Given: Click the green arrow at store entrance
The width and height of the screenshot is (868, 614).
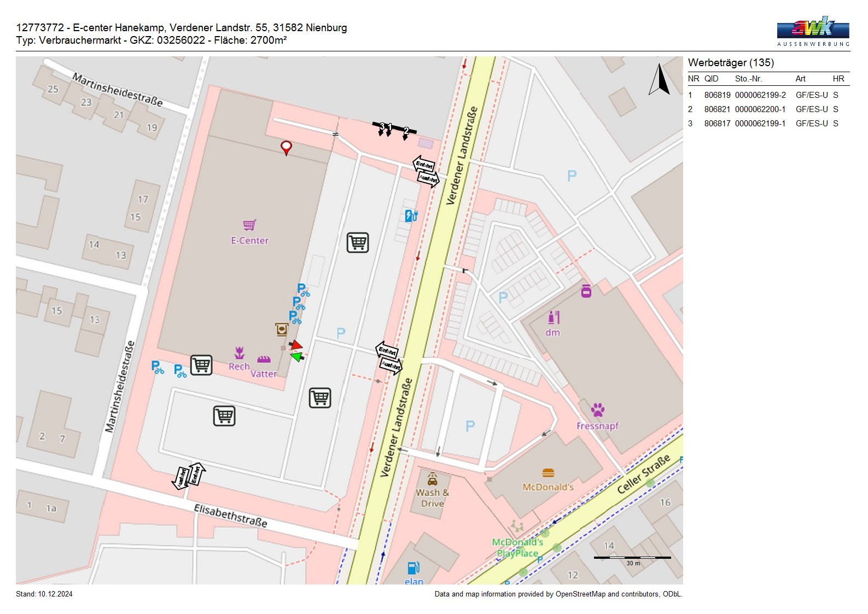Looking at the screenshot, I should tap(296, 357).
